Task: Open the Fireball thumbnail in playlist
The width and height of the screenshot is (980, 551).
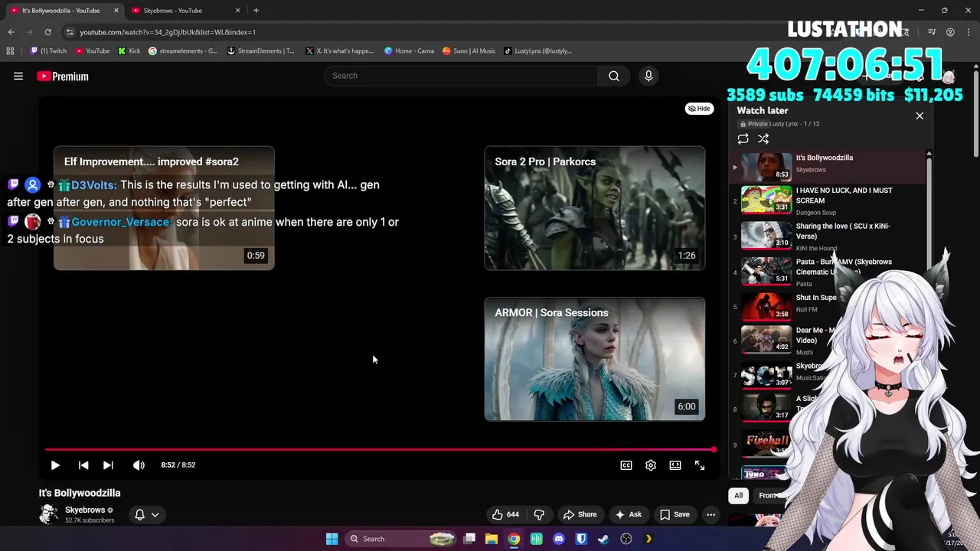Action: pyautogui.click(x=766, y=444)
